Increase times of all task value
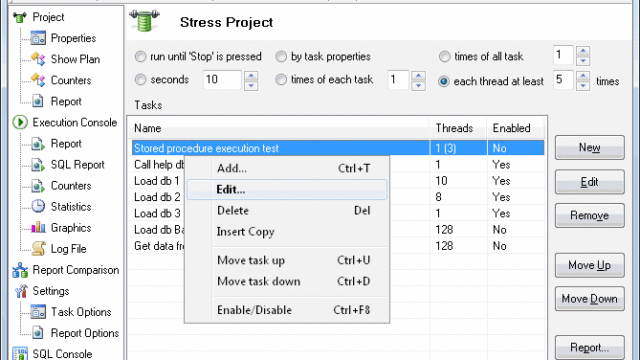 [x=583, y=51]
